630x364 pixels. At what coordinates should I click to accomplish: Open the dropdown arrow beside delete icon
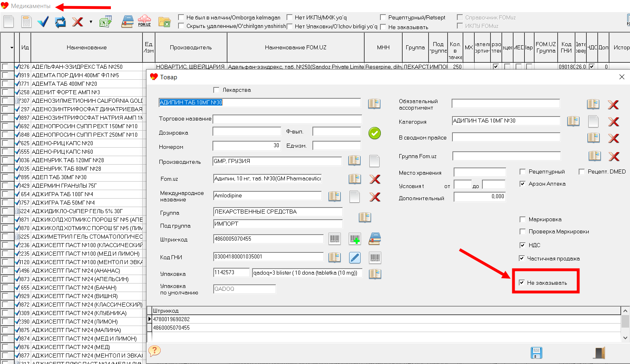[91, 22]
